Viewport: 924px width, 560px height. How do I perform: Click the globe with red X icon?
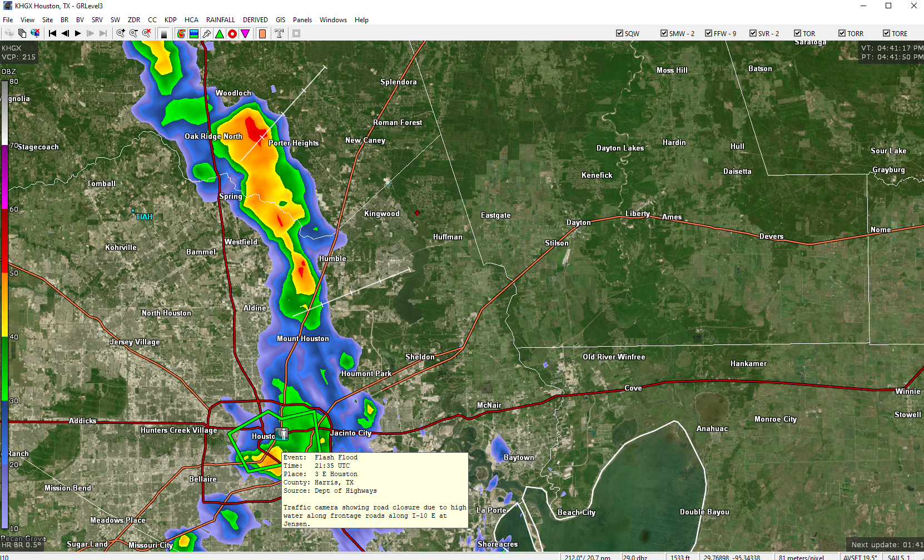pos(35,33)
